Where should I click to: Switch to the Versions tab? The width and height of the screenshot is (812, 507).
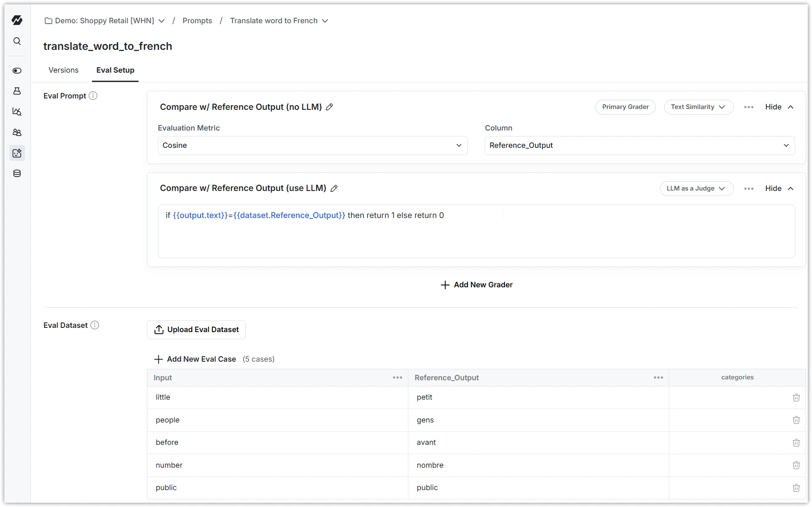(x=63, y=70)
